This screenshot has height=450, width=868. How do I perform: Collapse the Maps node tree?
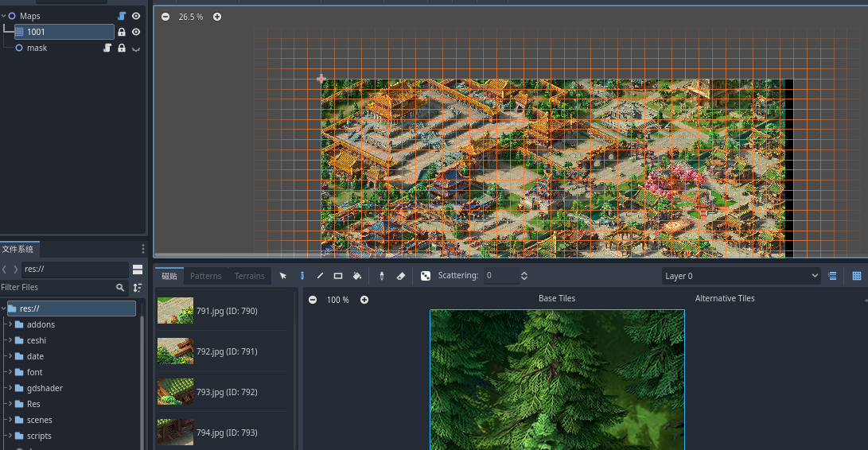(4, 16)
